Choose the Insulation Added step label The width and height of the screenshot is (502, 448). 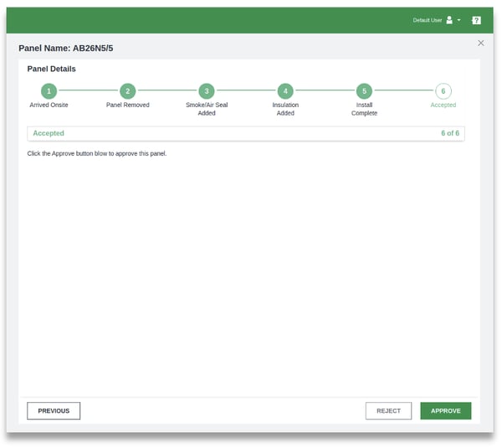click(x=285, y=109)
